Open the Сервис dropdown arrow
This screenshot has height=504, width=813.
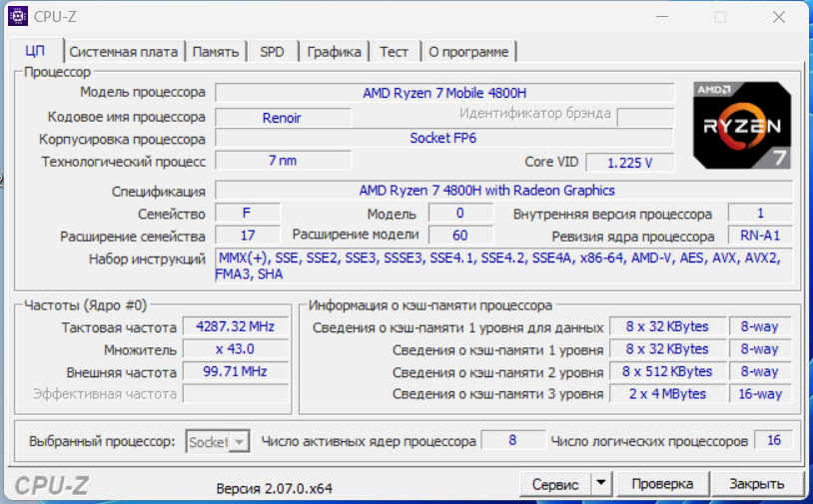tap(600, 484)
